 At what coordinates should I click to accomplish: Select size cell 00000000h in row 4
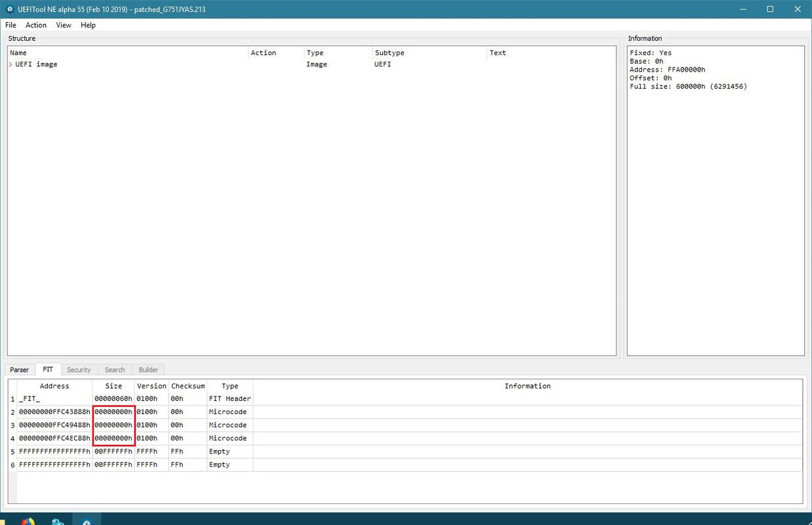(x=114, y=438)
